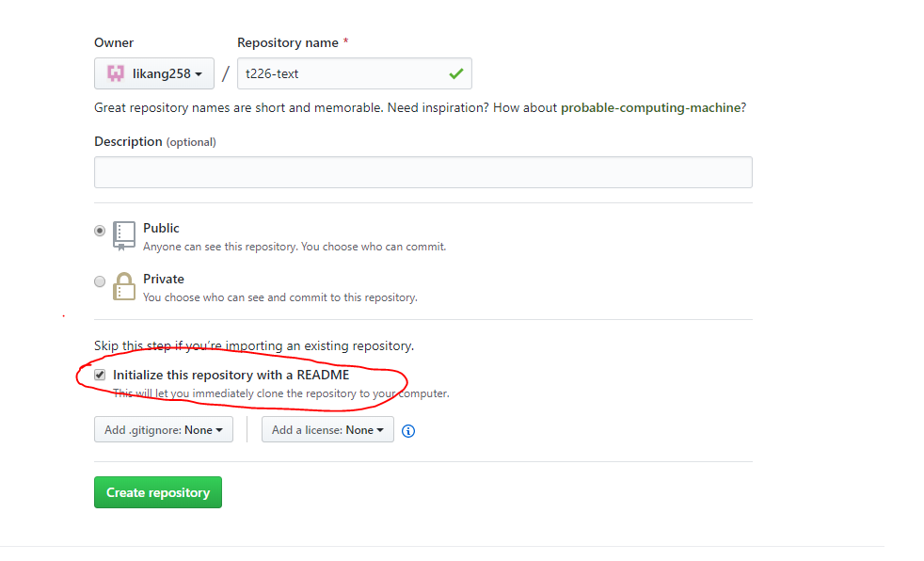Click the Public option label
924x561 pixels.
pos(161,228)
